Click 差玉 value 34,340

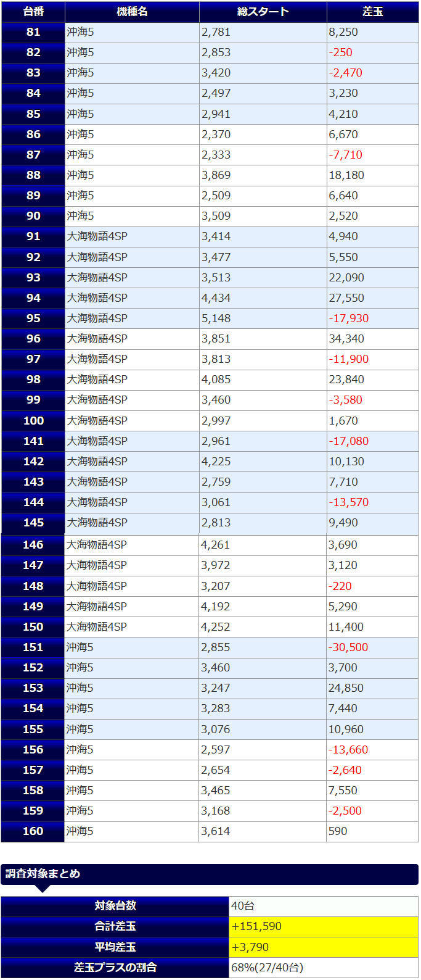(346, 339)
